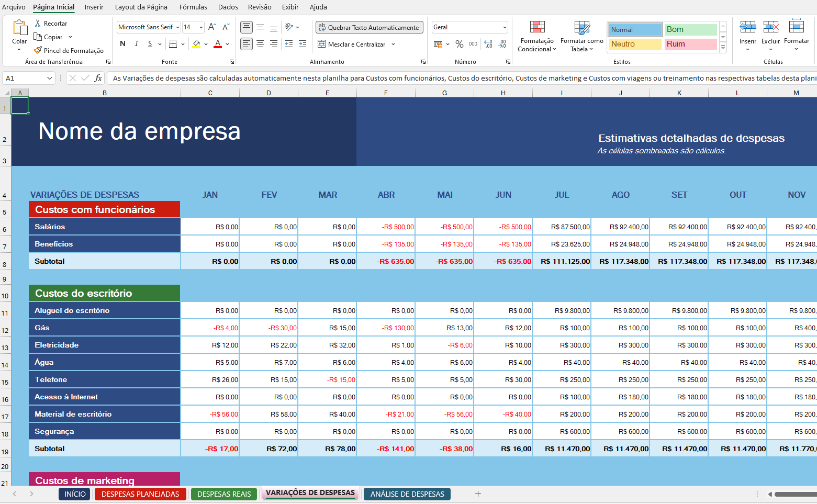Click the increase indent icon
This screenshot has height=504, width=817.
pos(303,44)
